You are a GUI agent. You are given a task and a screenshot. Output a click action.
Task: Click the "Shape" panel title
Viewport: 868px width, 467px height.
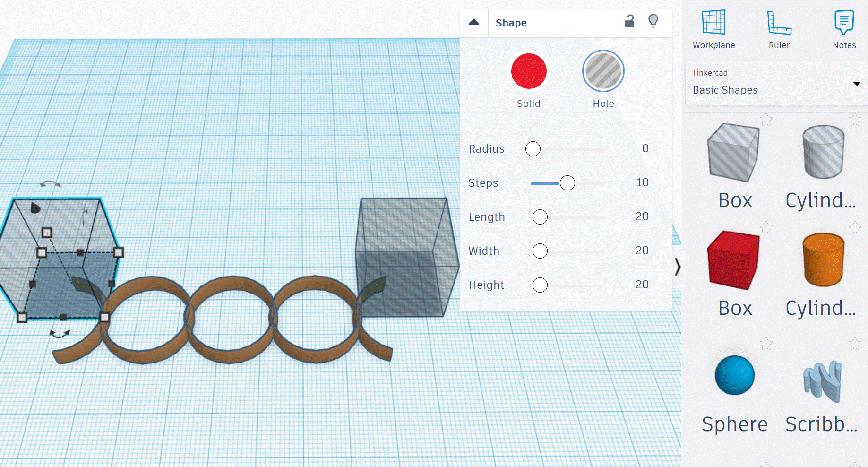point(511,23)
